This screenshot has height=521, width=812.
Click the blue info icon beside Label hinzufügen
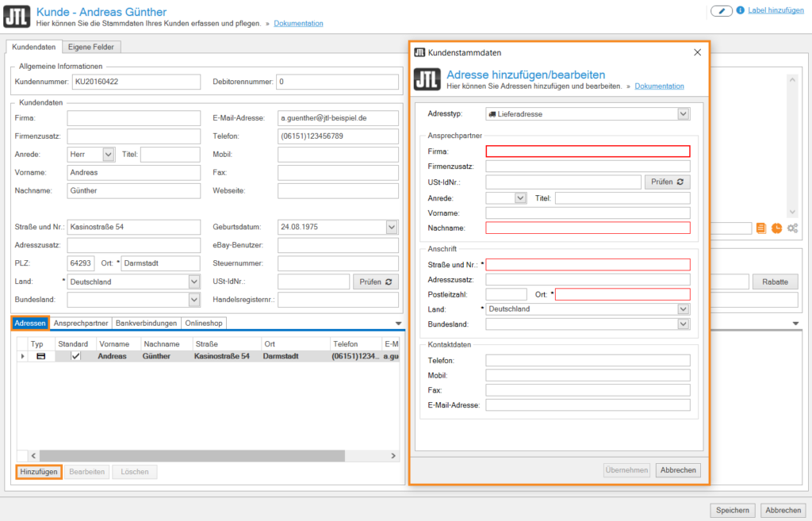tap(741, 11)
